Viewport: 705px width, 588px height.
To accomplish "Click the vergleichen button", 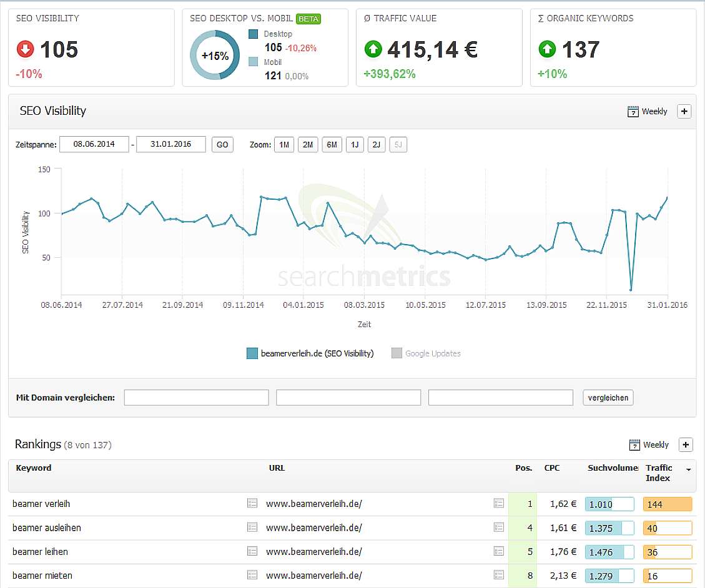I will tap(608, 398).
